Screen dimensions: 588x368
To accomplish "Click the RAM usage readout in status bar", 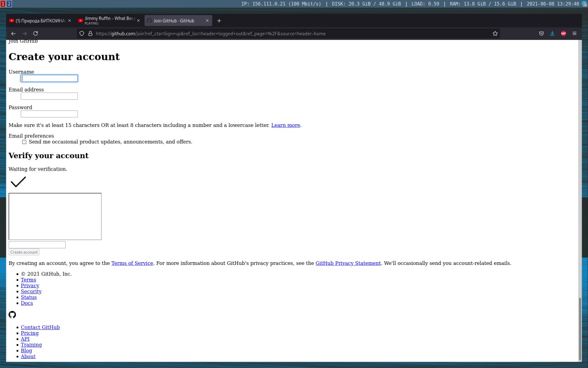I will pos(482,4).
